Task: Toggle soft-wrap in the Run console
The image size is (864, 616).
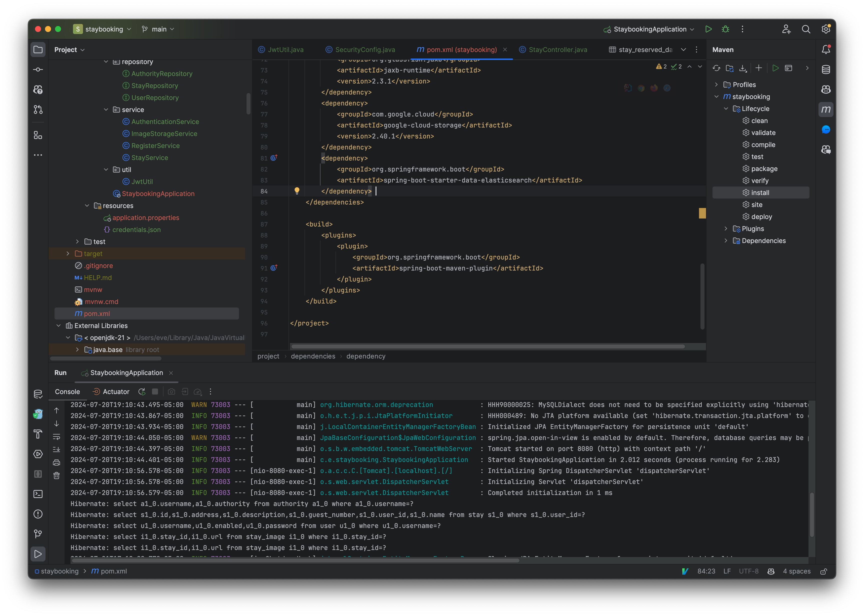Action: tap(56, 437)
